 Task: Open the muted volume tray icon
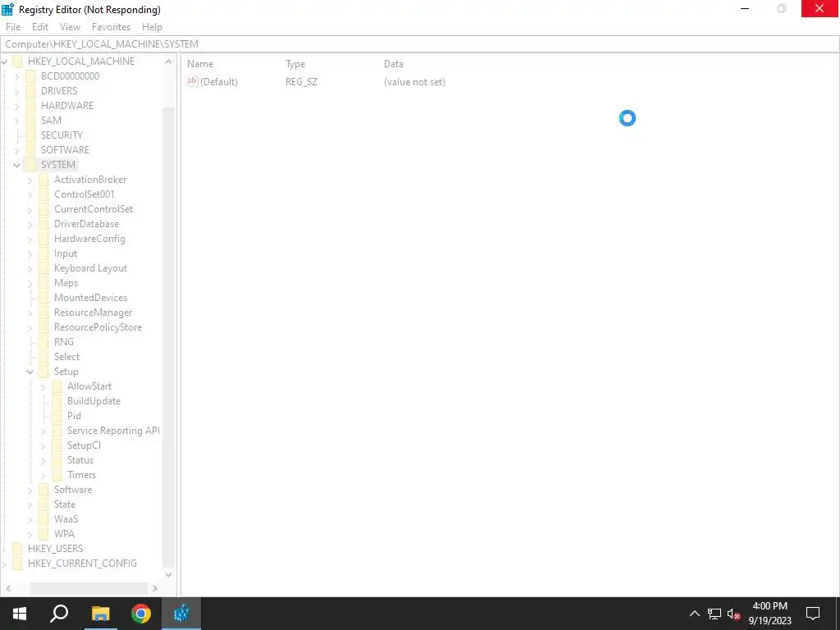click(x=734, y=614)
